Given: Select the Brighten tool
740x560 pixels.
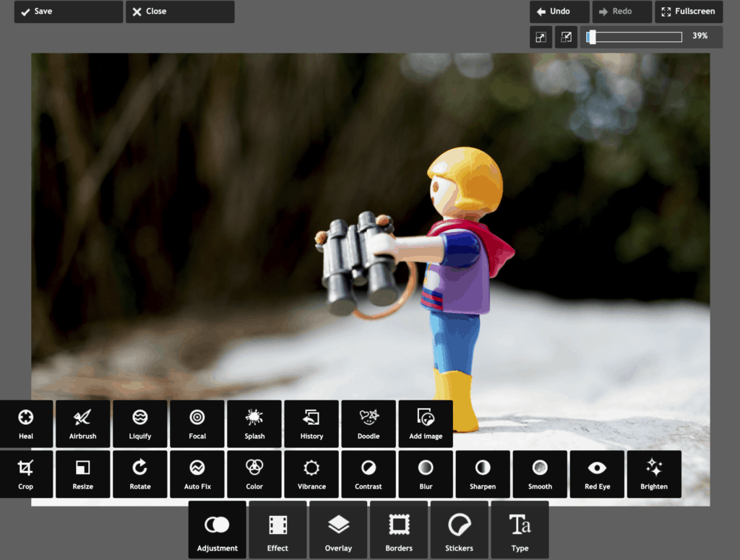Looking at the screenshot, I should [x=654, y=474].
